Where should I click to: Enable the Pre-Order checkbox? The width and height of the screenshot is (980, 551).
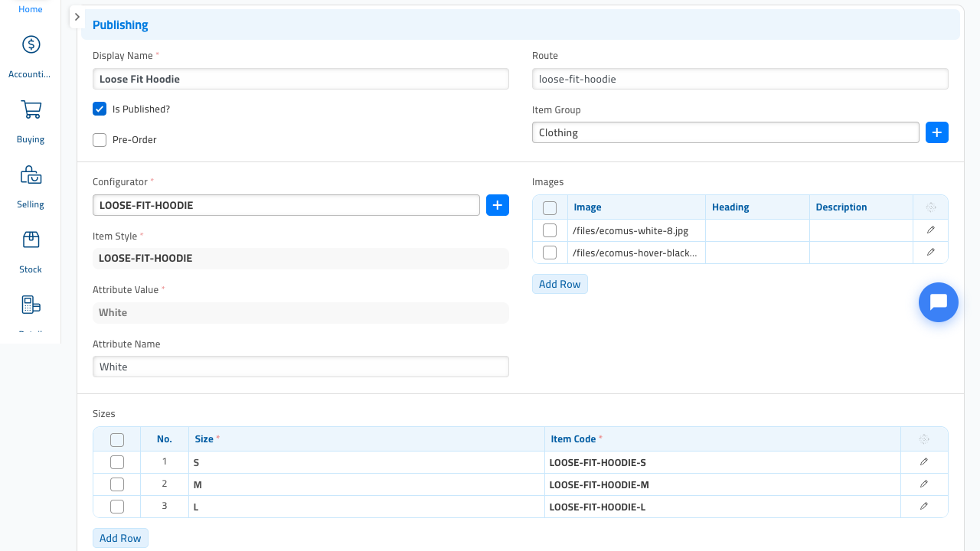click(x=100, y=140)
